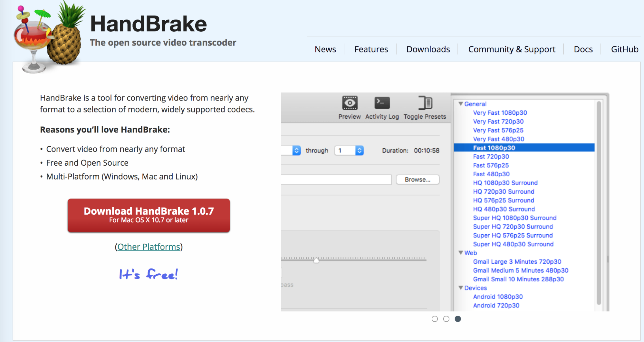
Task: Select Gmail Medium 5 Minutes 480p30
Action: (521, 270)
